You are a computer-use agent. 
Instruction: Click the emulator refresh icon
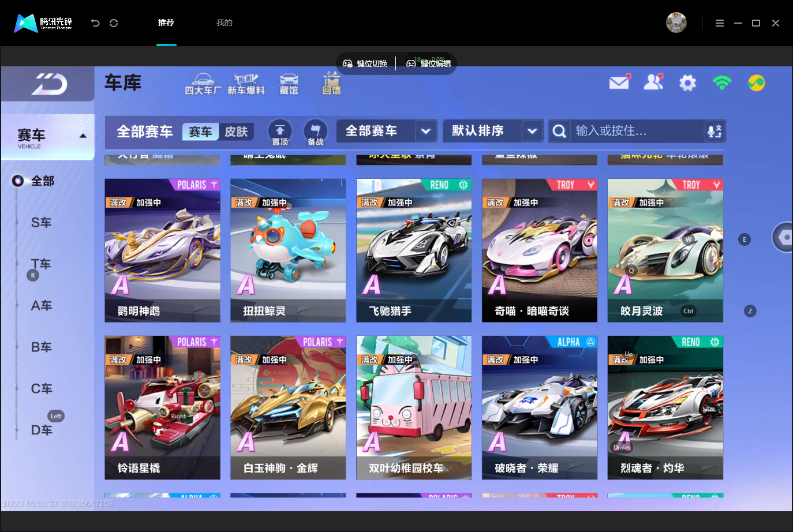click(x=114, y=23)
